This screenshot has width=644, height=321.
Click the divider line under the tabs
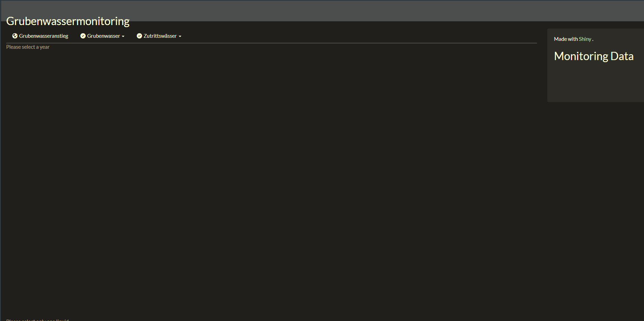pos(271,43)
